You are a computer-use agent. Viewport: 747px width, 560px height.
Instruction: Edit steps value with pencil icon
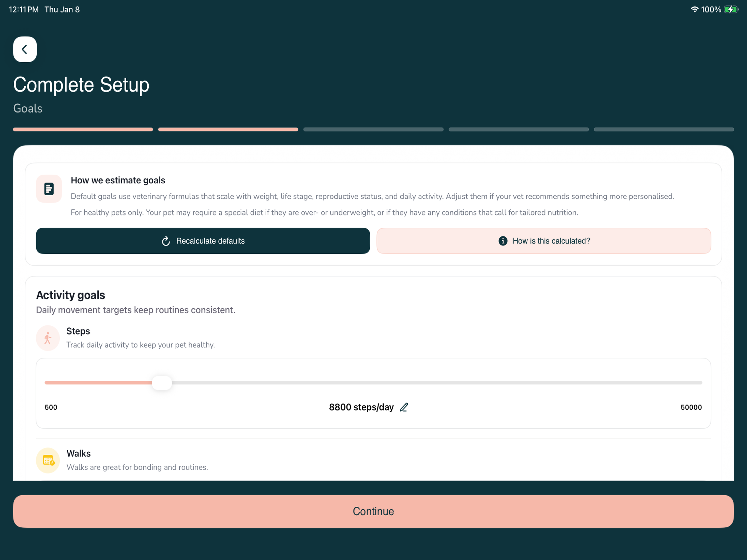pos(404,407)
